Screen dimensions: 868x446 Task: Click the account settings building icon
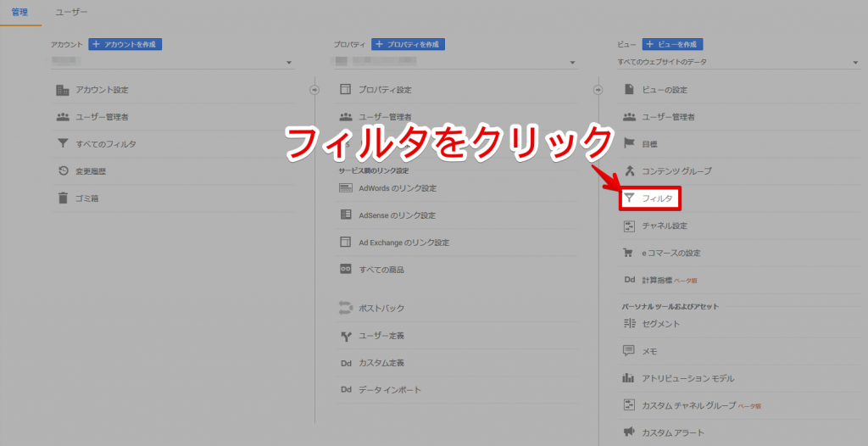[x=63, y=90]
